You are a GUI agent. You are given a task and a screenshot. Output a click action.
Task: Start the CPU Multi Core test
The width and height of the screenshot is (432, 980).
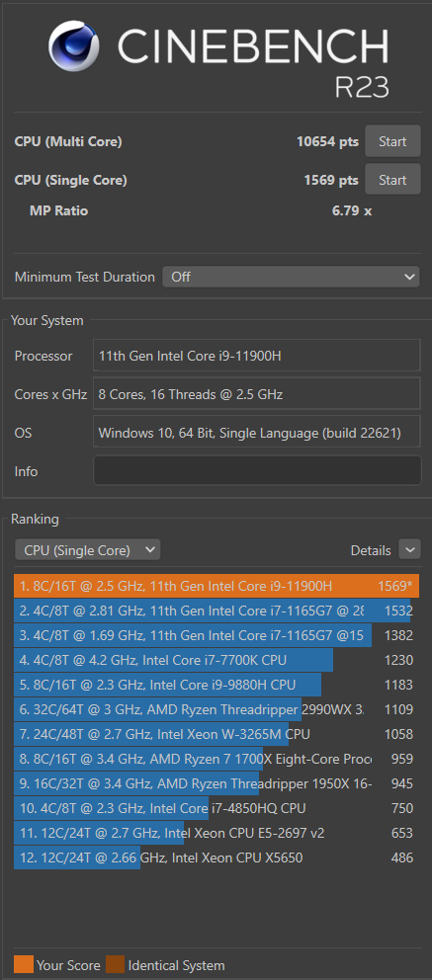coord(392,142)
